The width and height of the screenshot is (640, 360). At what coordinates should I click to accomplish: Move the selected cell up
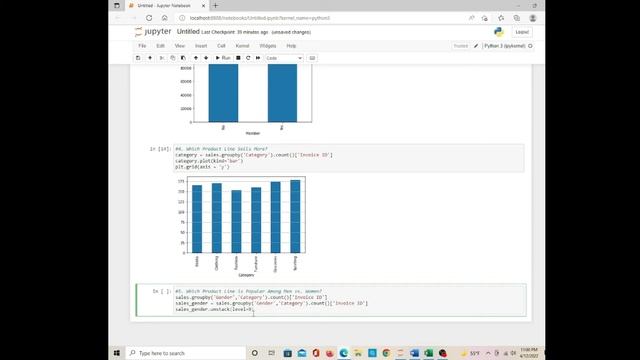(196, 58)
